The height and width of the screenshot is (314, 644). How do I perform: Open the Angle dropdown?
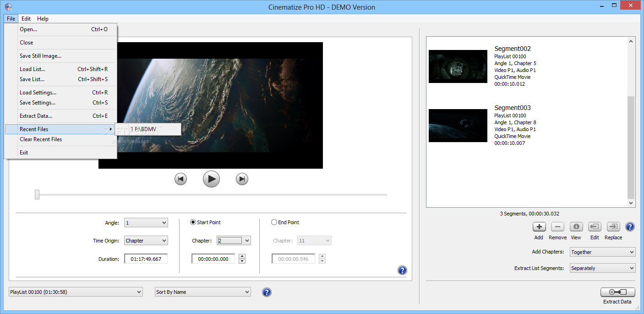pos(146,223)
